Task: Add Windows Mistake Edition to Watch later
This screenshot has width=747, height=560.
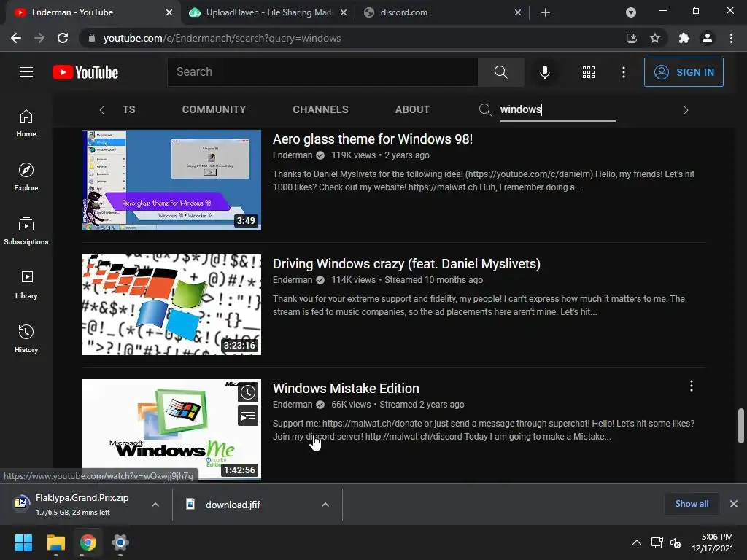Action: [248, 392]
